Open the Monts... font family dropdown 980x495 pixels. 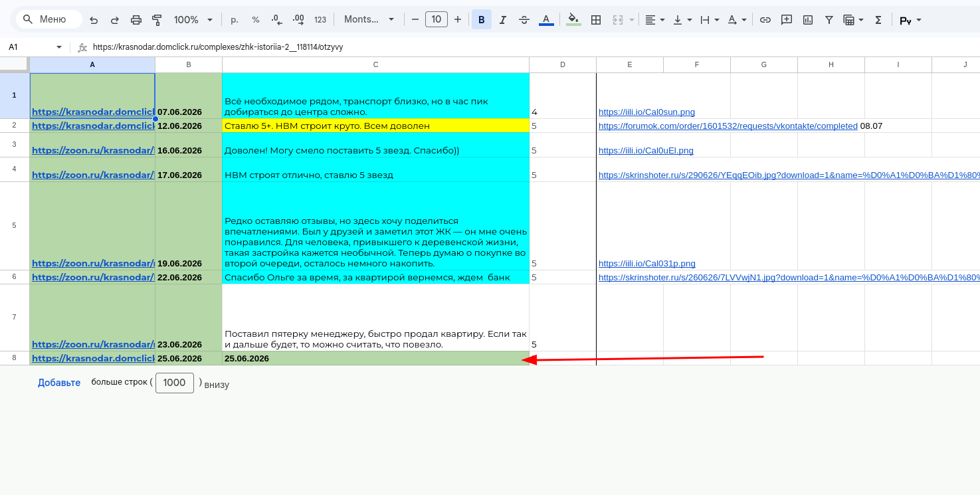tap(369, 20)
